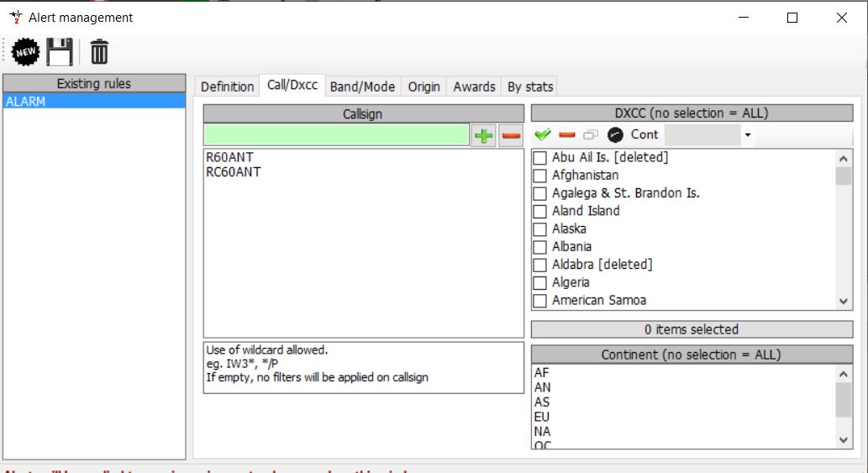Image resolution: width=868 pixels, height=473 pixels.
Task: Click the Existing rules header
Action: tap(94, 83)
